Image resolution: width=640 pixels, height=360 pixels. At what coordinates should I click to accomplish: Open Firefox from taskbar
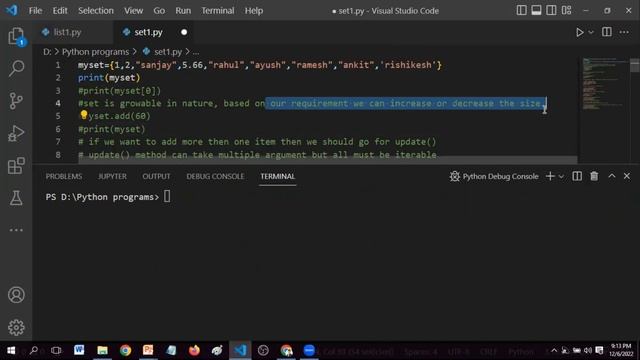194,350
